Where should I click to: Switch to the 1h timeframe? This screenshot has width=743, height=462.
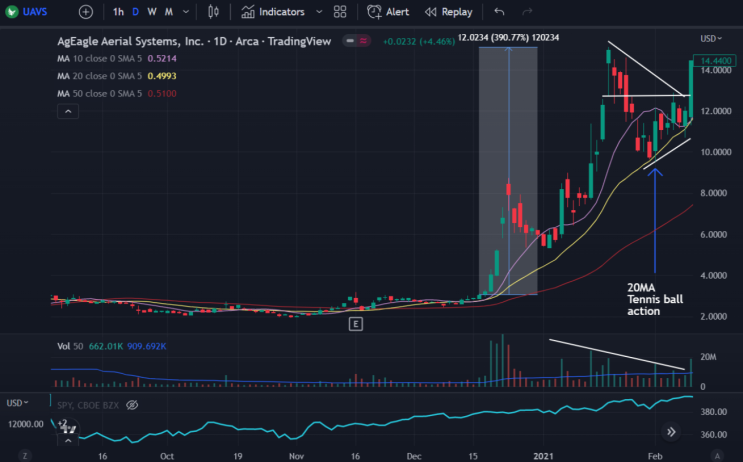[x=118, y=12]
